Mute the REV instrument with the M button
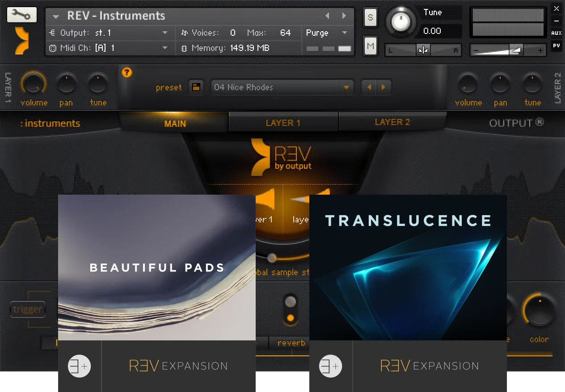 pyautogui.click(x=370, y=46)
